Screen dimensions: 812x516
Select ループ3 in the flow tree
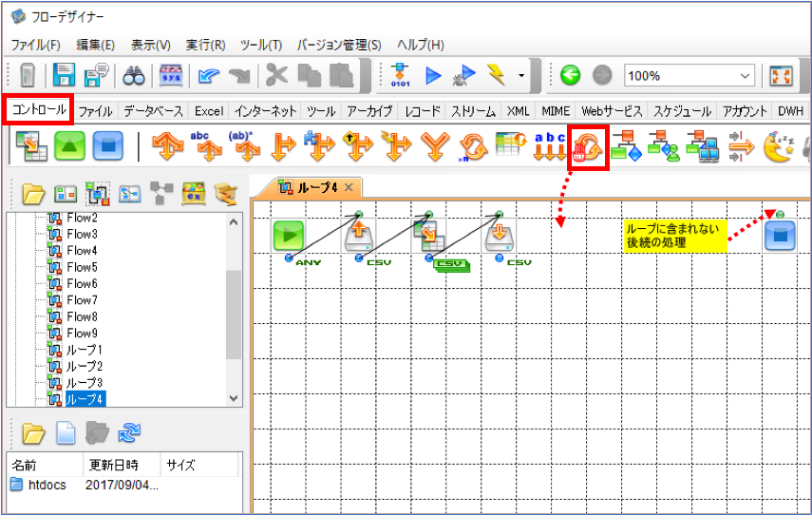click(84, 383)
